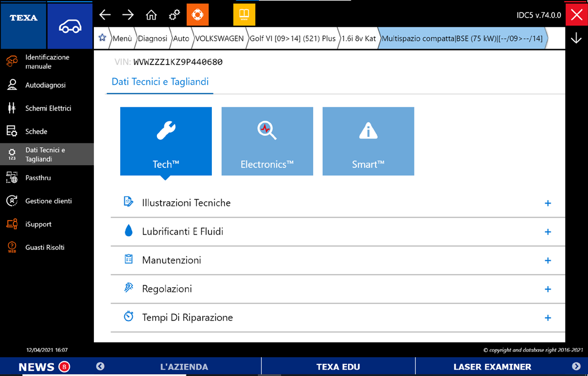Viewport: 588px width, 376px height.
Task: Click the down arrow beside breadcrumb
Action: click(x=576, y=38)
